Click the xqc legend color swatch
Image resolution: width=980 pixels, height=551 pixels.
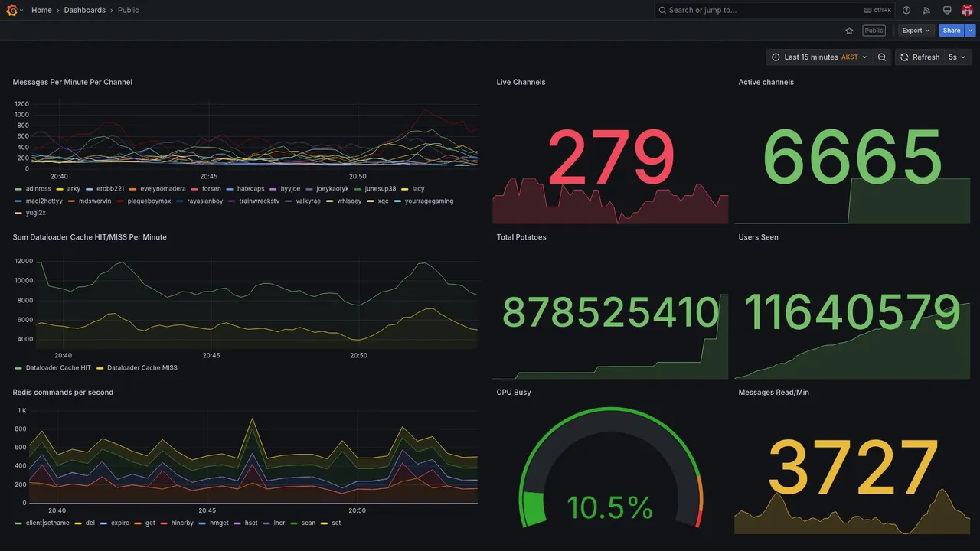click(371, 201)
